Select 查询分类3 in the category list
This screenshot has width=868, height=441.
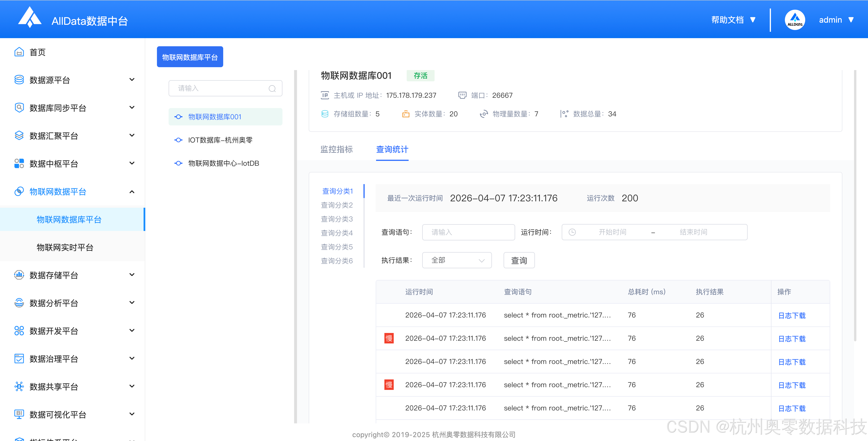coord(337,219)
